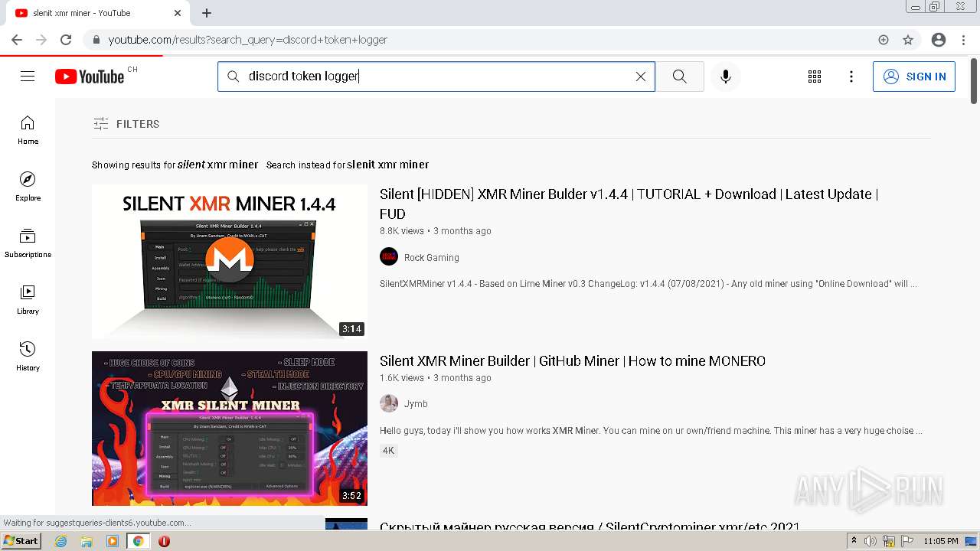The image size is (980, 551).
Task: Open the XMR Silent Miner flame thumbnail
Action: click(x=230, y=429)
